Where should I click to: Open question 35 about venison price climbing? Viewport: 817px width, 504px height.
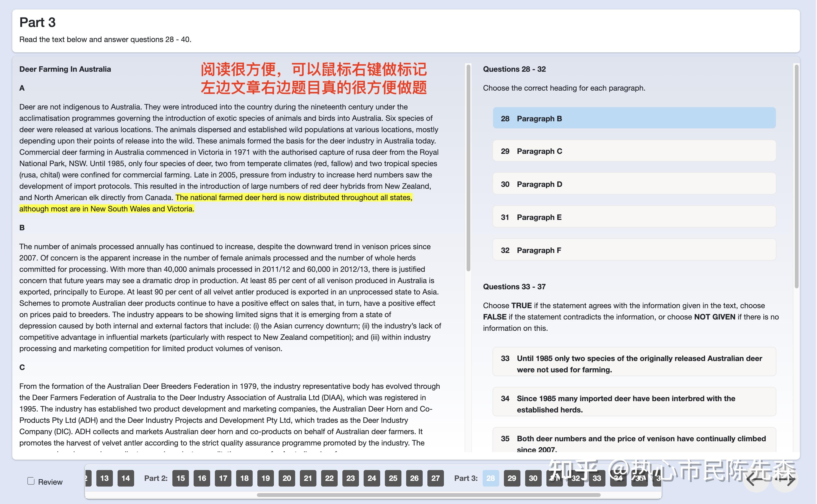[x=634, y=440]
